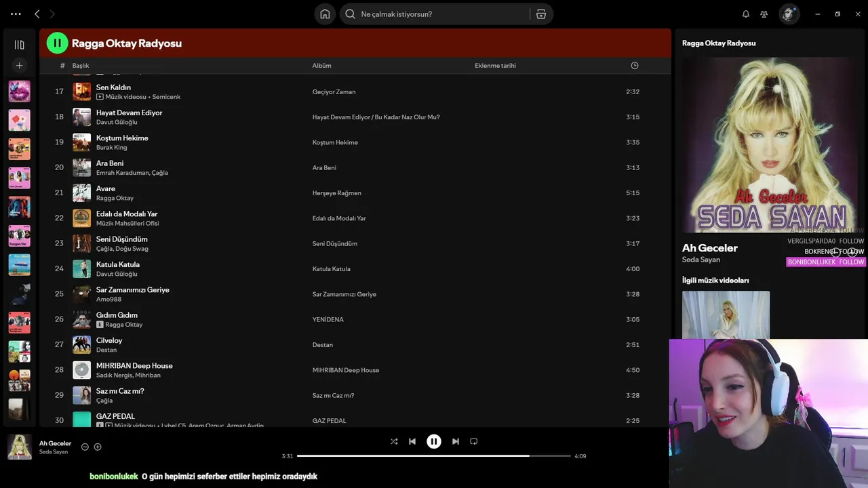Minimize the Spotify window
The height and width of the screenshot is (488, 868).
(x=818, y=14)
